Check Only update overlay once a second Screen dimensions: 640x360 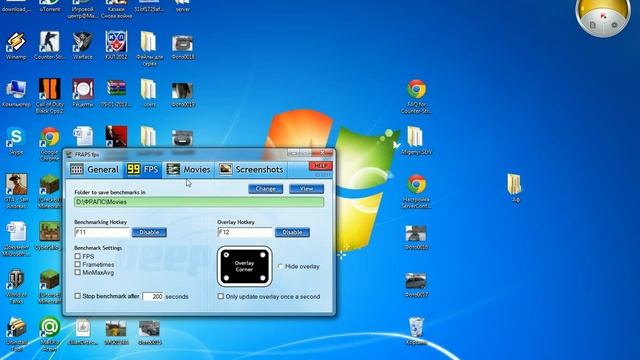(220, 296)
